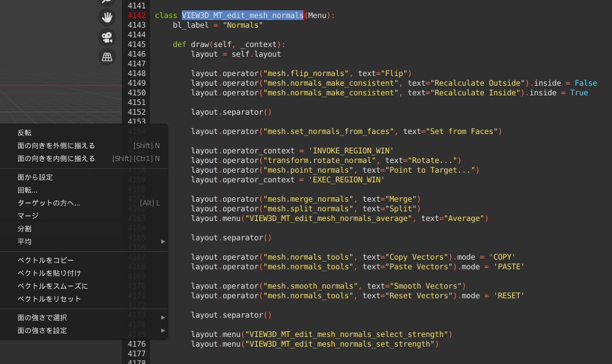Screen dimensions: 612x364
Task: Choose ベクトルをスムーズに entry
Action: click(x=84, y=286)
